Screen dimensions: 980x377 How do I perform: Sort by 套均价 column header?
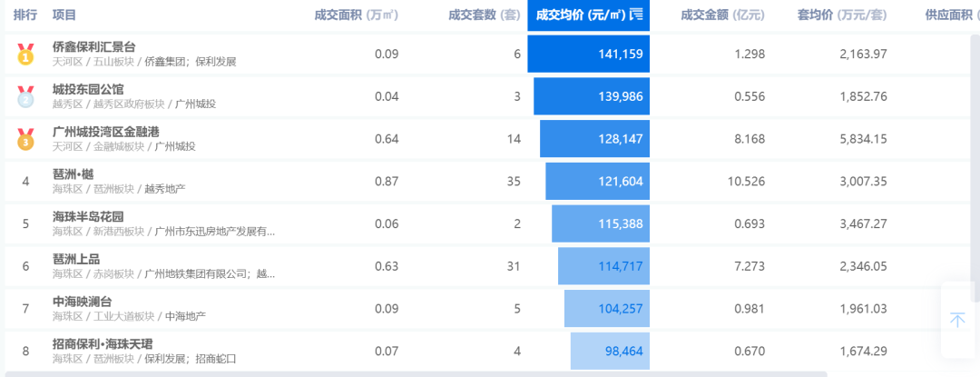coord(842,15)
